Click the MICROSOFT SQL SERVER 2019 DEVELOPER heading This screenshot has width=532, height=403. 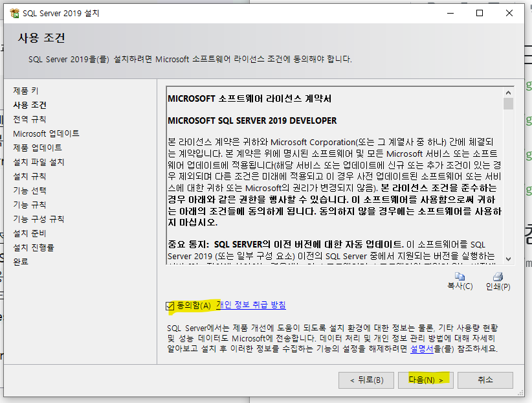252,121
